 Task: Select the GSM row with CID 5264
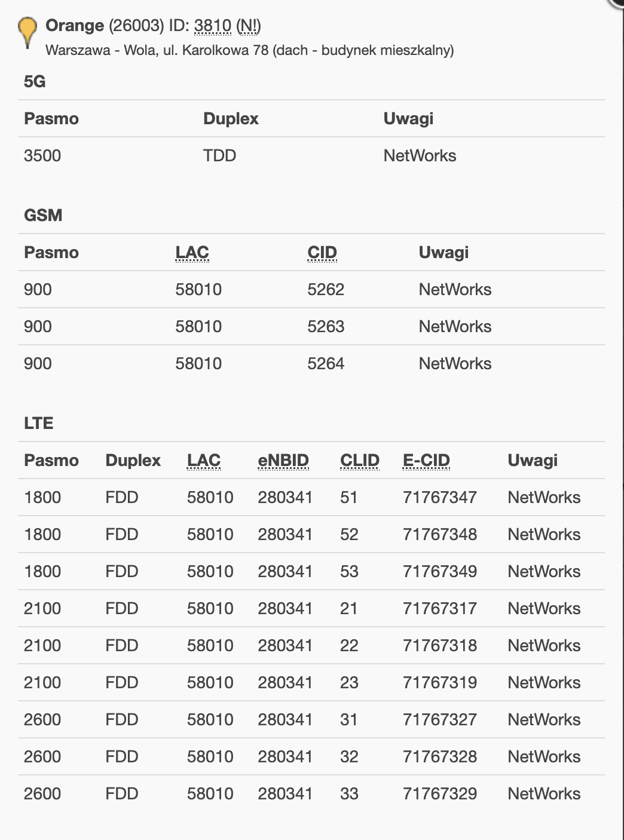coord(311,364)
